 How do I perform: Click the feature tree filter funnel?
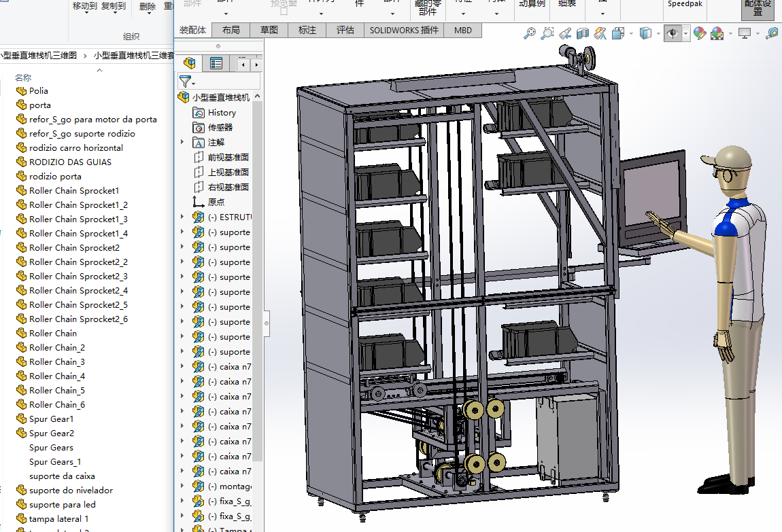[184, 82]
